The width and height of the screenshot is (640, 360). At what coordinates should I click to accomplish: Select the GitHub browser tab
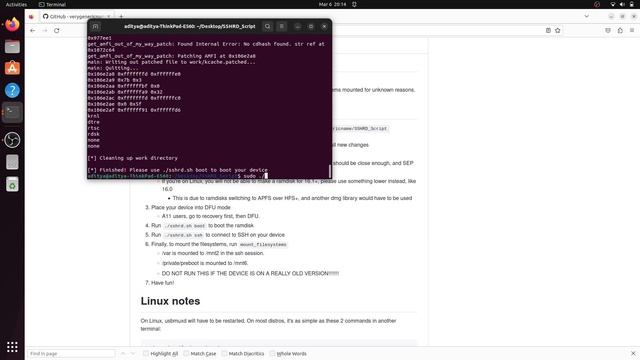pos(76,16)
